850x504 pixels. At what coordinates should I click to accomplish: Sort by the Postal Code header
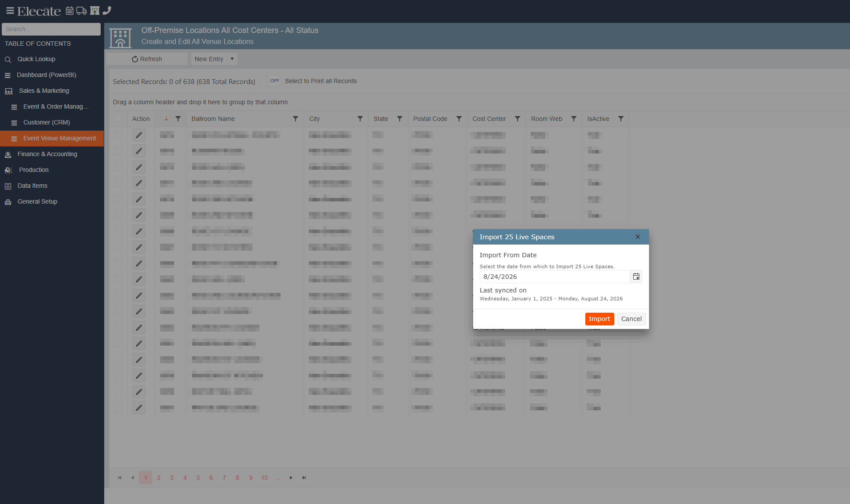[x=430, y=119]
